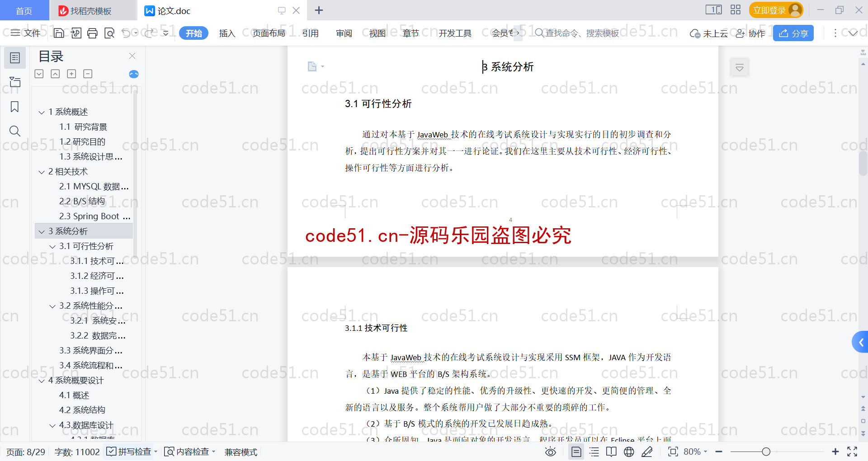Click the 分享 share button
868x461 pixels.
click(793, 33)
